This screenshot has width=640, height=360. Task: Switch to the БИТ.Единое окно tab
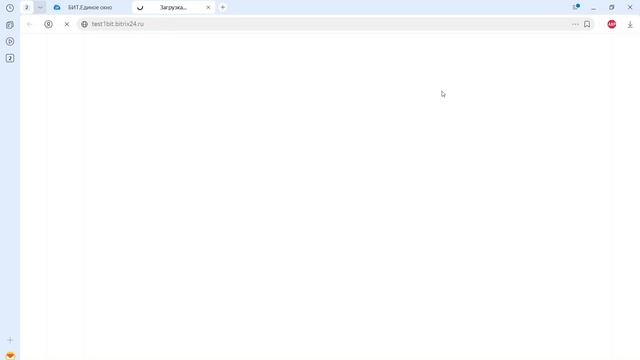point(89,7)
